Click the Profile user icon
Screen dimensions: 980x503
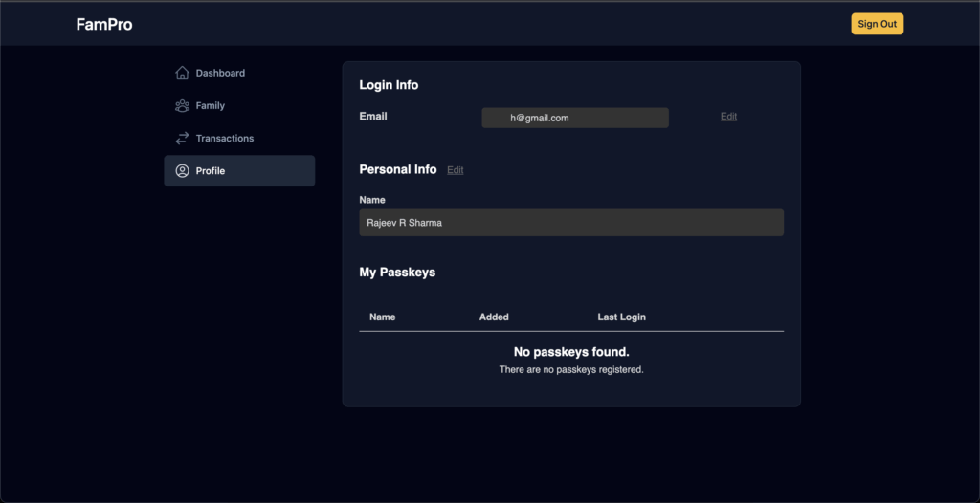[x=182, y=170]
